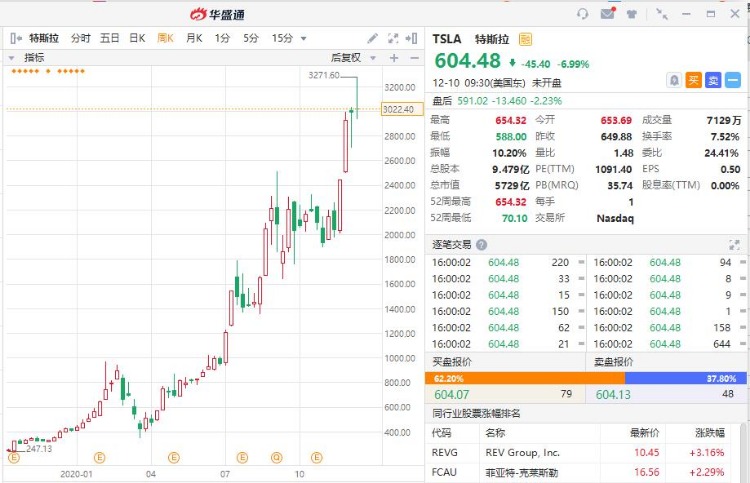Zoom in the chart with plus

(x=394, y=58)
